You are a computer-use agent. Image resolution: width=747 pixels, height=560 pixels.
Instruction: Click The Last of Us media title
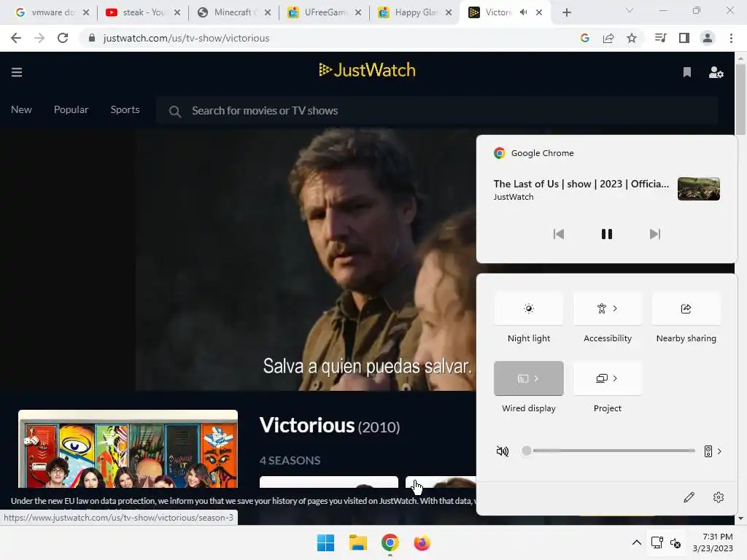(581, 184)
